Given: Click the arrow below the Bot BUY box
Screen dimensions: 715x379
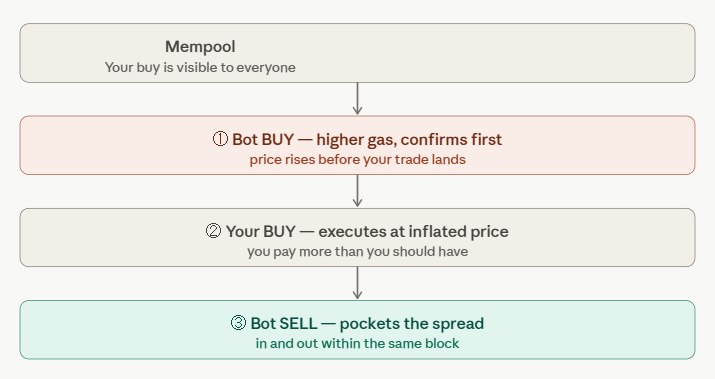Looking at the screenshot, I should click(x=358, y=191).
